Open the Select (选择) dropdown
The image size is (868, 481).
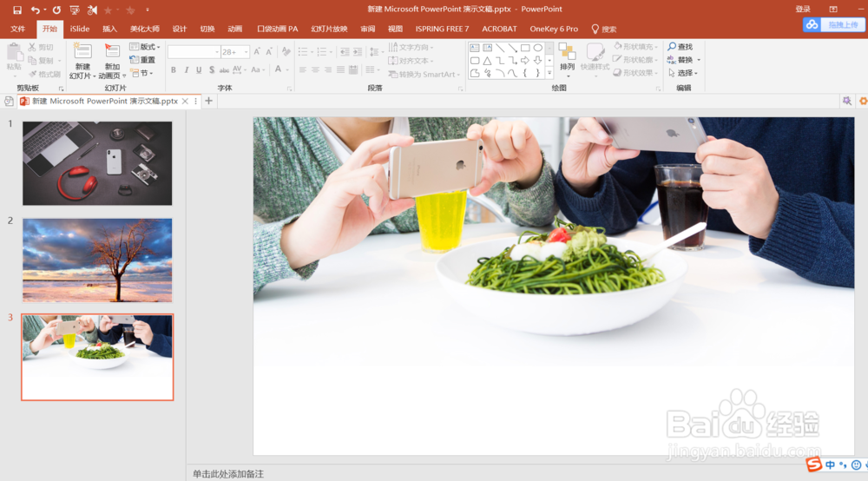(682, 73)
